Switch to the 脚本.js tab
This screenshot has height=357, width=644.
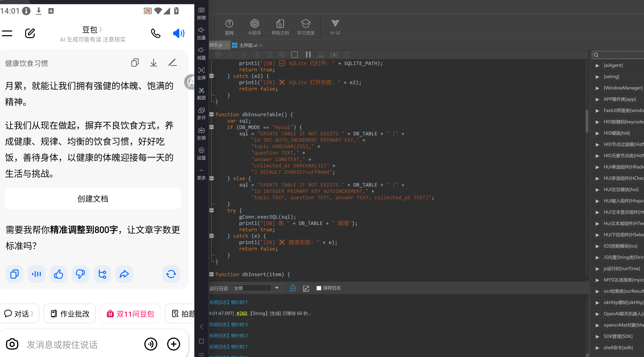[216, 45]
